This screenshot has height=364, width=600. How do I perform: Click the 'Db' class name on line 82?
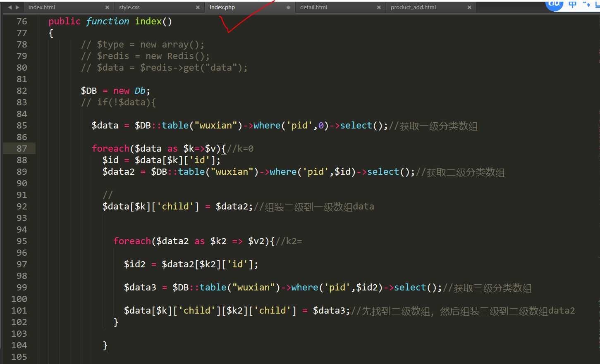click(x=140, y=91)
